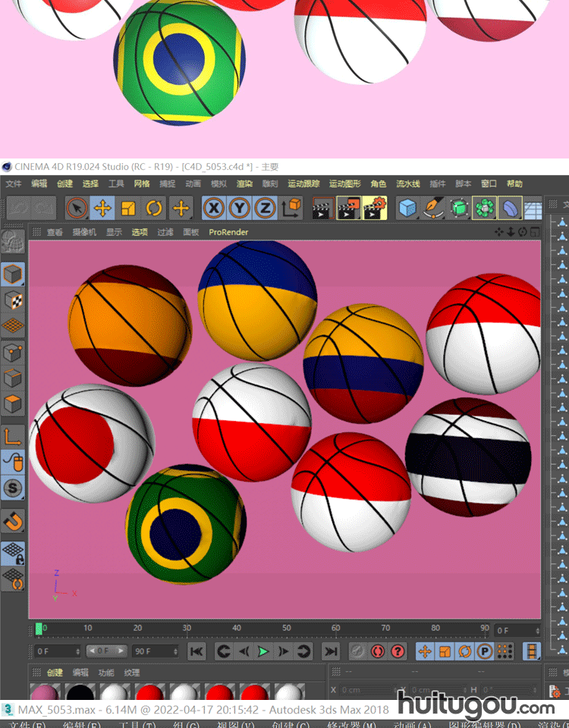Image resolution: width=569 pixels, height=728 pixels.
Task: Open Edit Render Settings clapperboard with gear
Action: [374, 208]
